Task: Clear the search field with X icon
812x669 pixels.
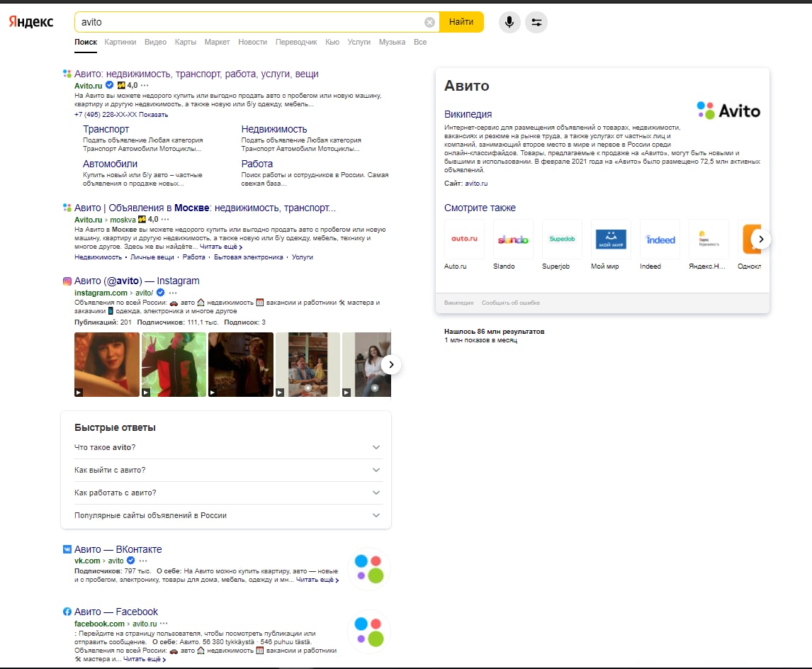Action: pyautogui.click(x=429, y=22)
